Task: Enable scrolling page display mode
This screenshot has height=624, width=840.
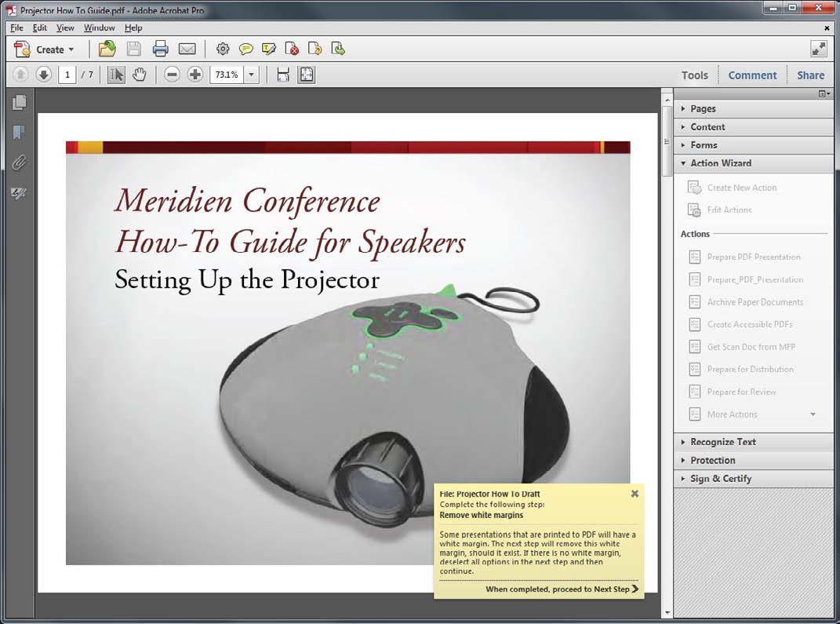Action: click(x=283, y=75)
